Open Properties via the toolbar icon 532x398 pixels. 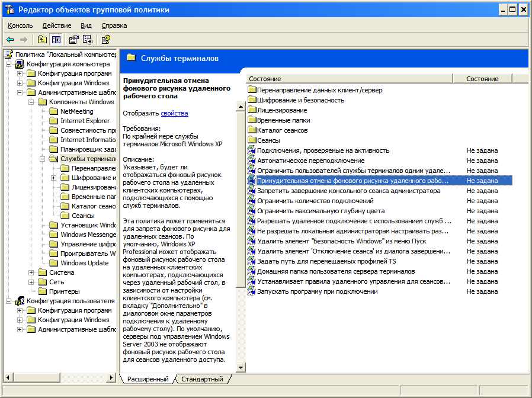(73, 40)
